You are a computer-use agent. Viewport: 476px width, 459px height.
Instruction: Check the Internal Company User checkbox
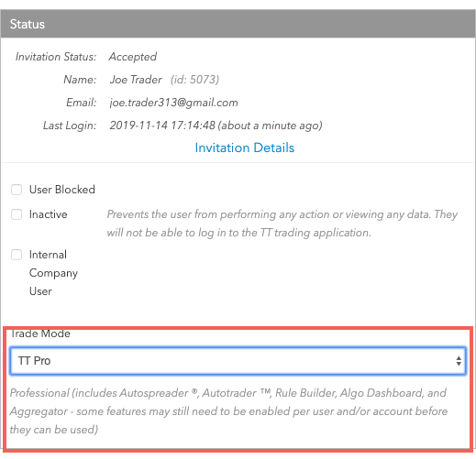17,255
